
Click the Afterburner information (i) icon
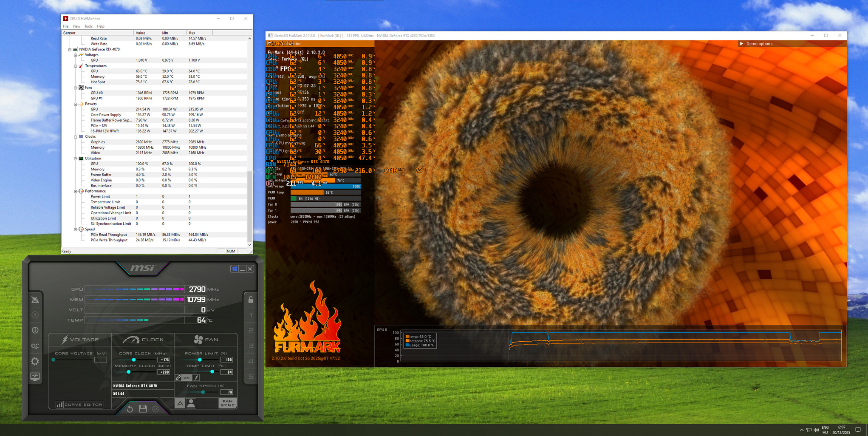point(35,330)
